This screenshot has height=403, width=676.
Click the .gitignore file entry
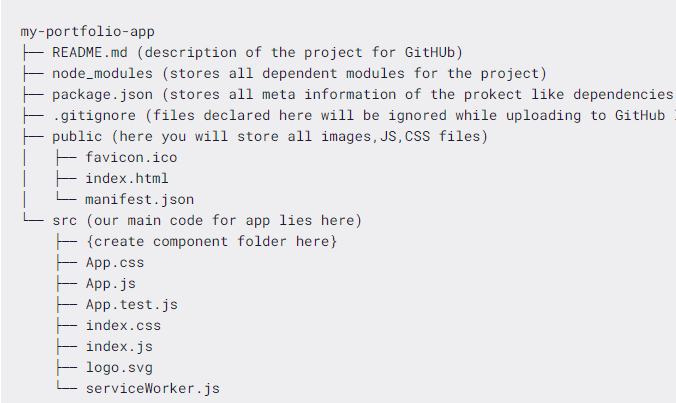click(94, 116)
